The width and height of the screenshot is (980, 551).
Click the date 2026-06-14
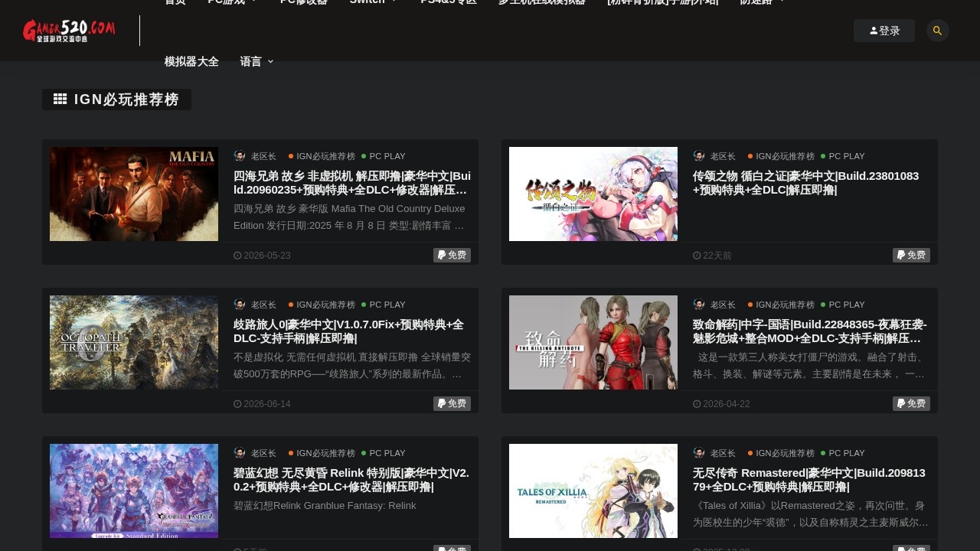263,404
